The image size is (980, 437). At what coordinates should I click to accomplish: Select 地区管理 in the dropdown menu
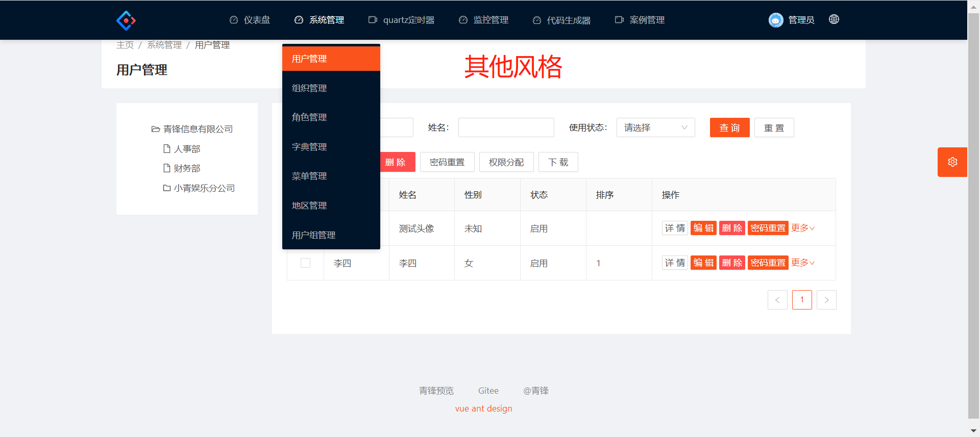tap(331, 205)
